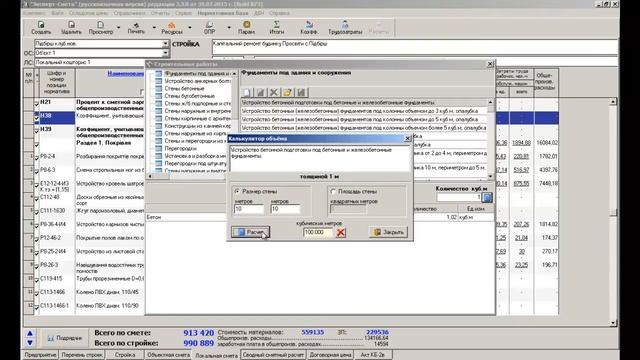Screen dimensions: 640x360
Task: Open dropdown arrow next to ОПР
Action: 229,28
